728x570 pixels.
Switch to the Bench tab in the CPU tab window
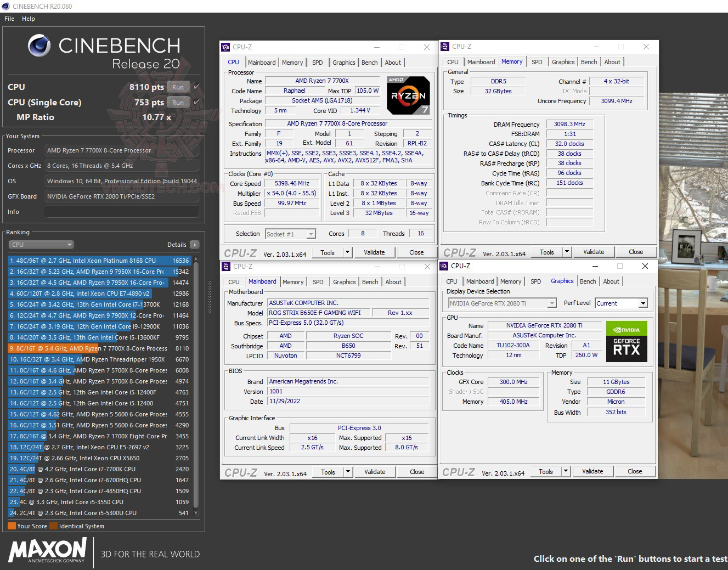[x=369, y=63]
